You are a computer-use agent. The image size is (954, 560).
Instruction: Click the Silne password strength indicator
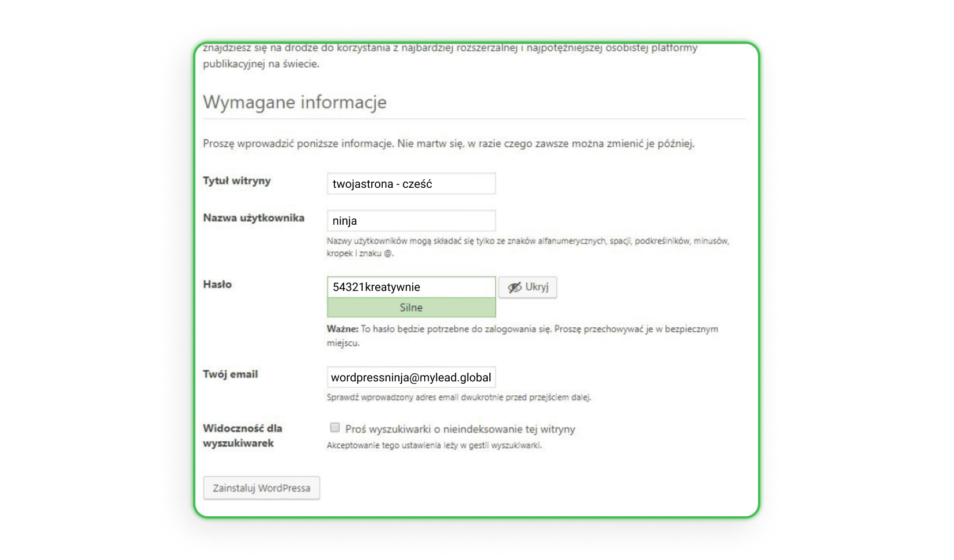coord(411,308)
